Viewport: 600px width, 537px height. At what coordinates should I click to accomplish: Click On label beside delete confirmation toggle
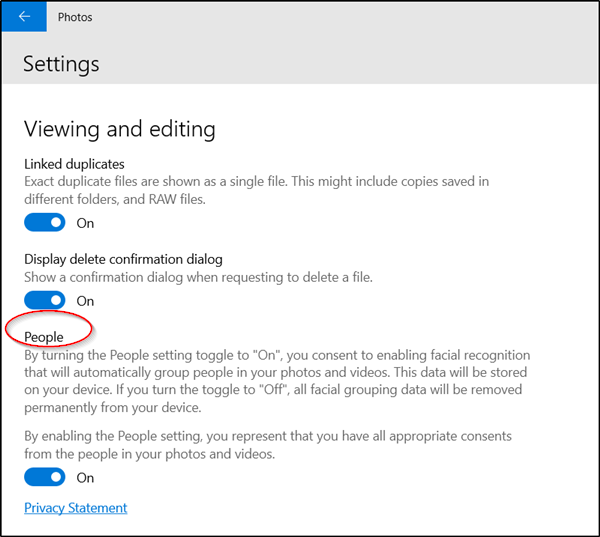coord(85,300)
